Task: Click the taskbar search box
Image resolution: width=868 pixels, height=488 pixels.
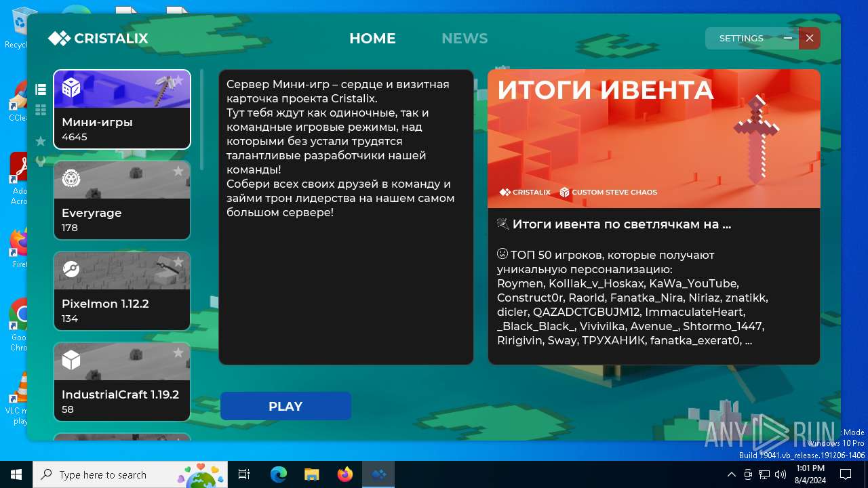Action: (132, 474)
